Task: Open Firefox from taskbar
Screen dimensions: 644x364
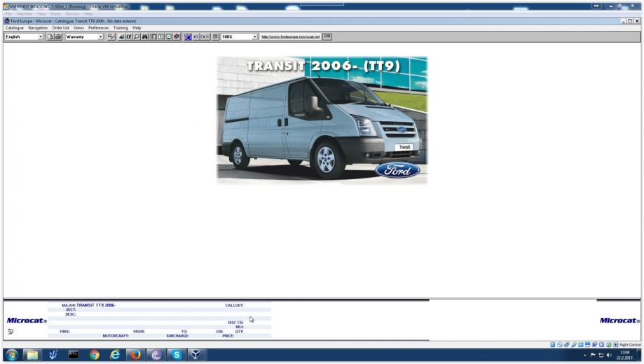Action: 135,355
